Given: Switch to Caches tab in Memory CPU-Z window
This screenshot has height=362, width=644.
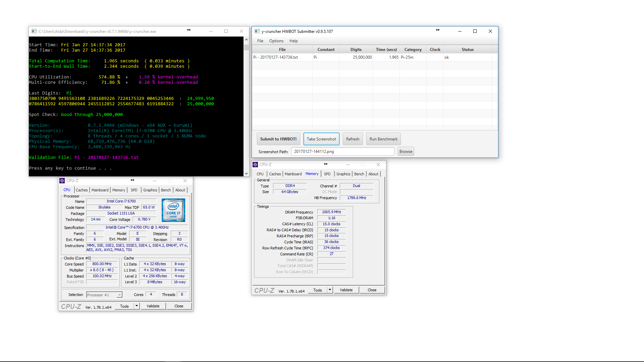Looking at the screenshot, I should point(275,174).
